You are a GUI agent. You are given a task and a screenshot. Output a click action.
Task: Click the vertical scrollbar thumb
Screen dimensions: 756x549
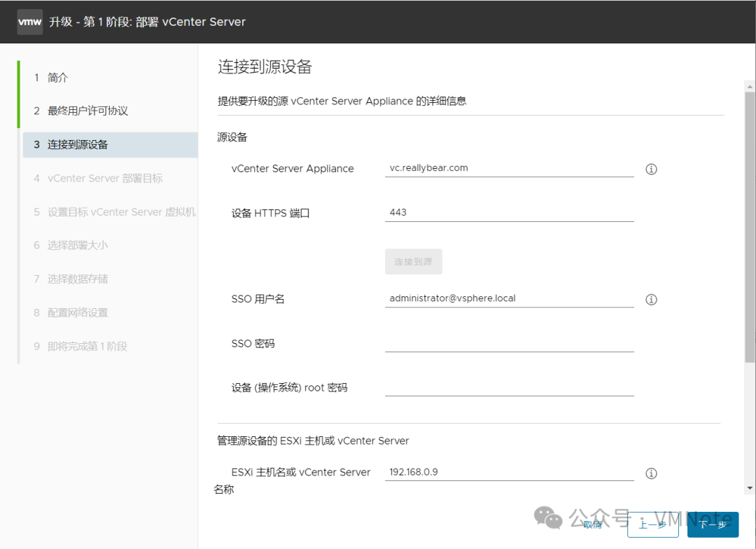coord(749,227)
